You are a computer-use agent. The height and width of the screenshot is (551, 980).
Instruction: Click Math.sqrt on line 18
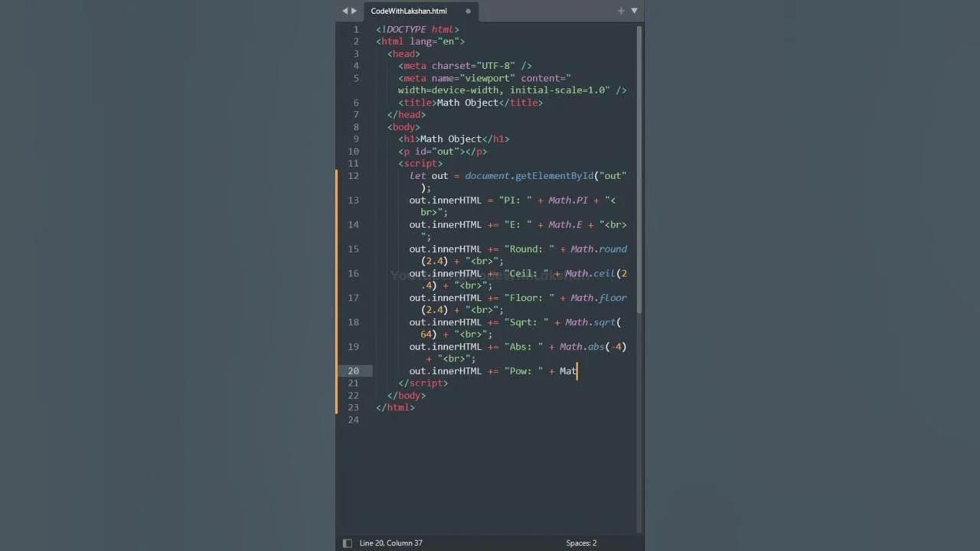tap(590, 322)
